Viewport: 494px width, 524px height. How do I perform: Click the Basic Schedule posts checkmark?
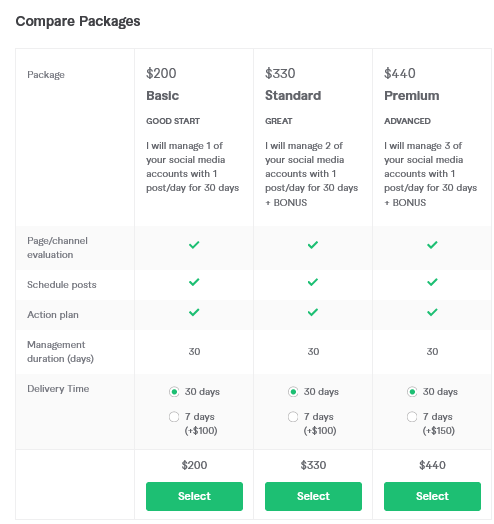tap(194, 282)
